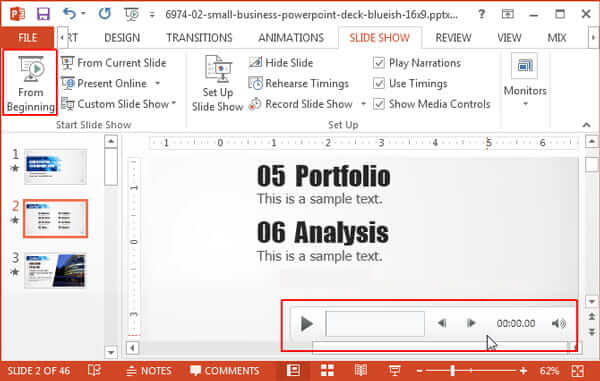Screen dimensions: 600x381
Task: Click Rehearse Timings
Action: tap(298, 83)
